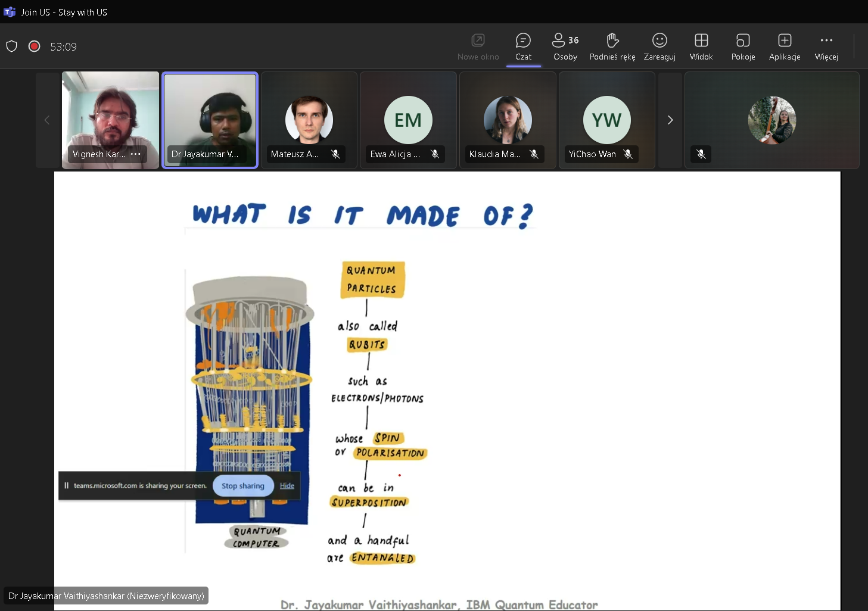Open options for Vignesh's video tile
The image size is (868, 611).
136,154
